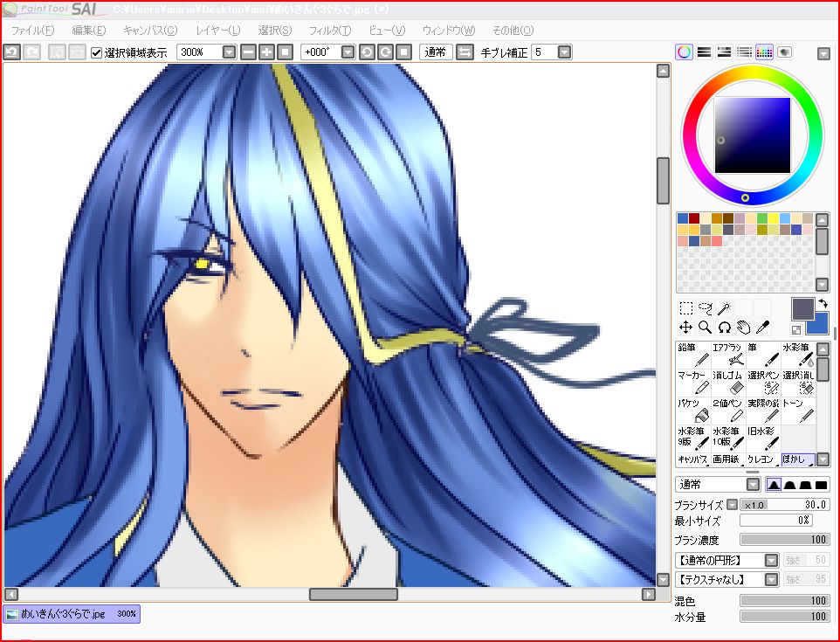Choose the トーン tone brush
The height and width of the screenshot is (642, 840).
coord(798,411)
